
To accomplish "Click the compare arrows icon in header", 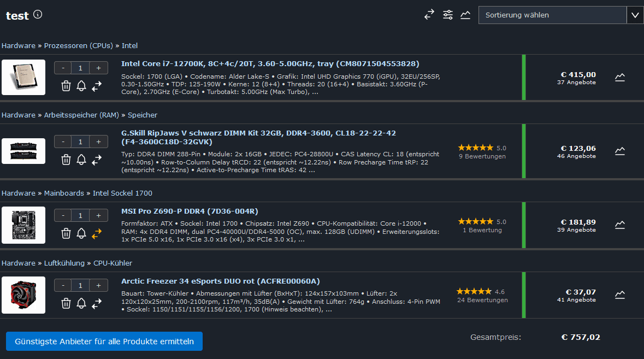I will (x=429, y=15).
